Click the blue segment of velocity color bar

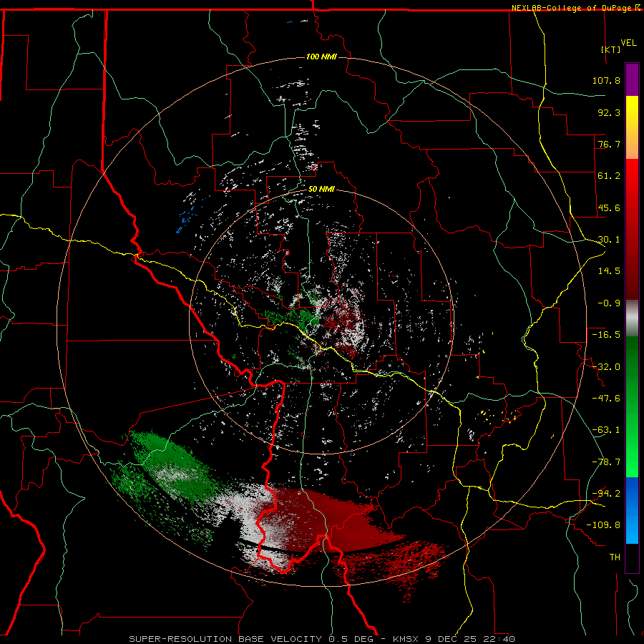click(x=632, y=510)
